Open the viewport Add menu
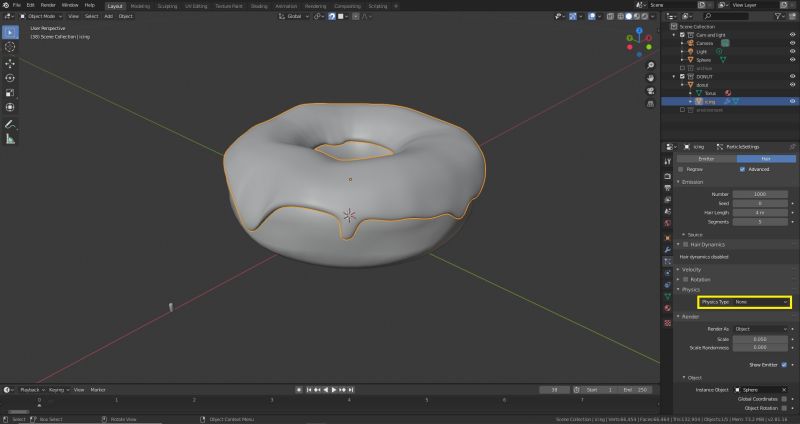The height and width of the screenshot is (424, 800). (108, 16)
